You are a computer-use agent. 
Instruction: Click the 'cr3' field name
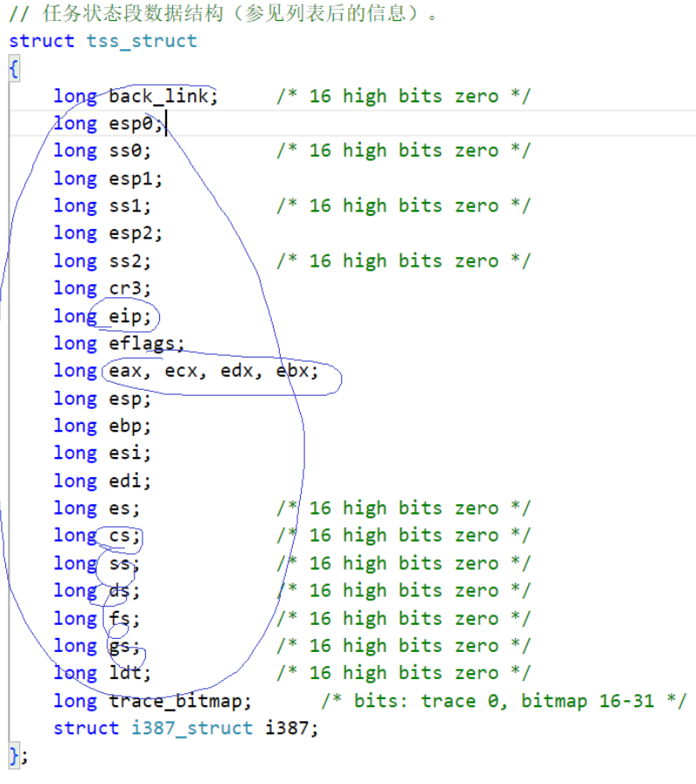coord(127,288)
